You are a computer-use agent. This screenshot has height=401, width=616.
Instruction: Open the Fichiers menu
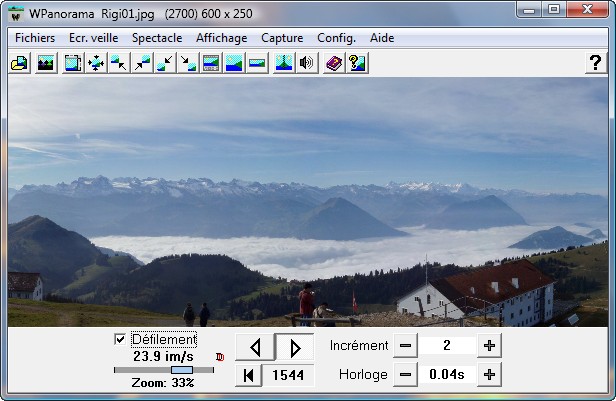[x=35, y=38]
